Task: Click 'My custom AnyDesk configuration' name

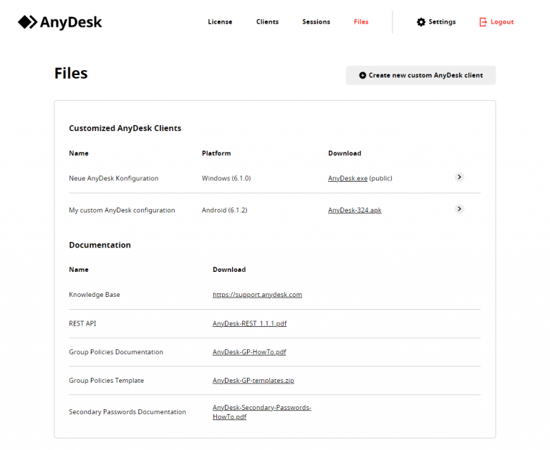Action: click(122, 210)
